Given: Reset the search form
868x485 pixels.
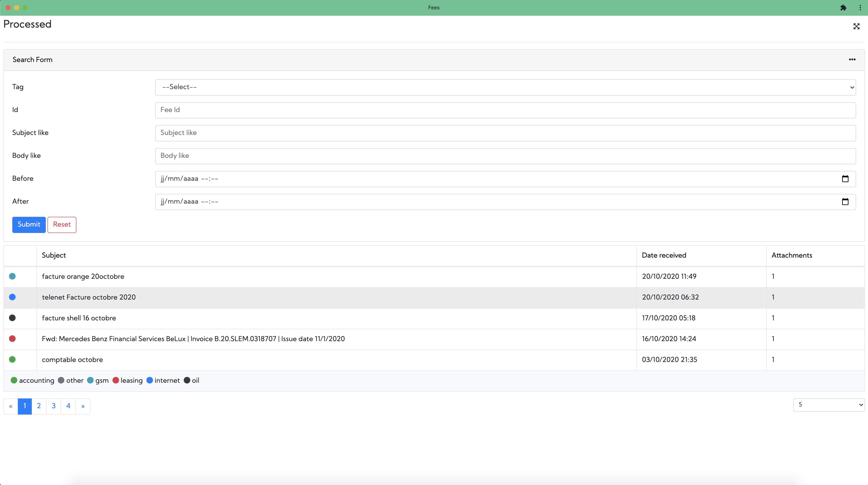Looking at the screenshot, I should (x=62, y=225).
